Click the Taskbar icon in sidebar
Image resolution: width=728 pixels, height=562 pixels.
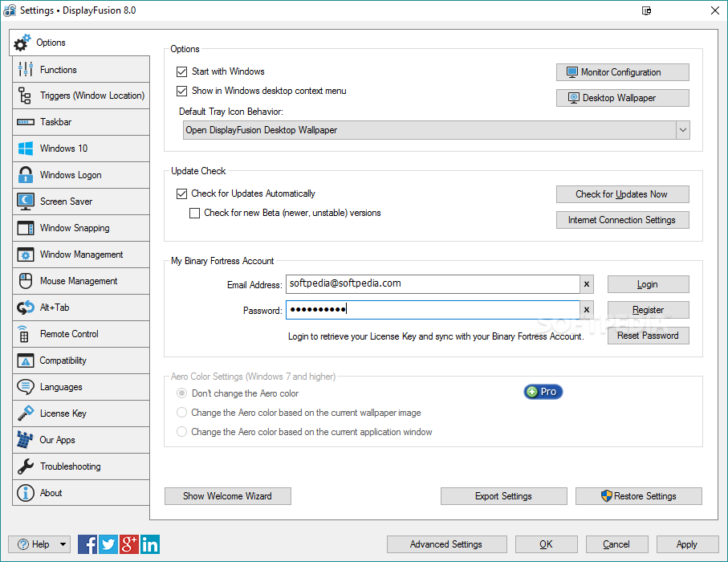[25, 122]
